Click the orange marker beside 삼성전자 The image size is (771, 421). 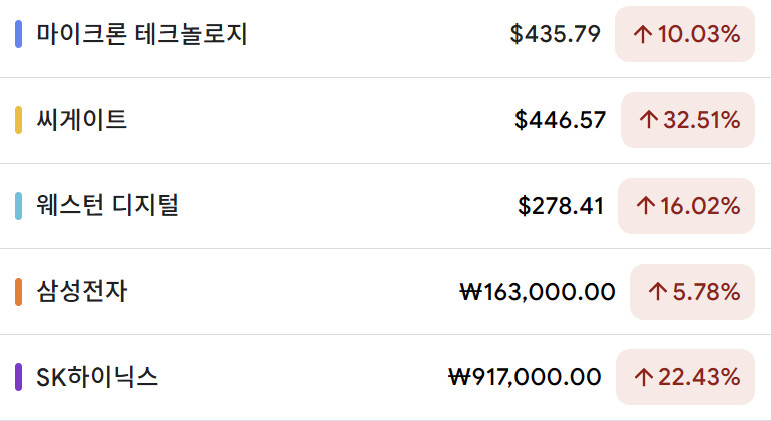coord(18,292)
